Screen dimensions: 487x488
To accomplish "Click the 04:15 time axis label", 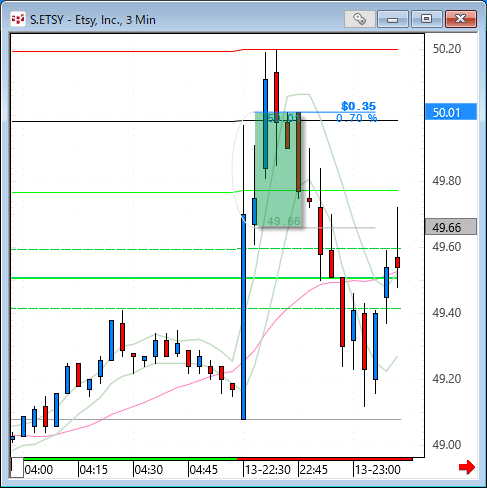I will point(94,470).
